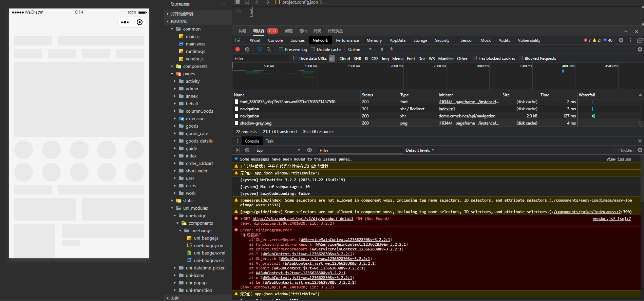The image size is (644, 301).
Task: Open the failed product_detail request URL
Action: tap(303, 219)
